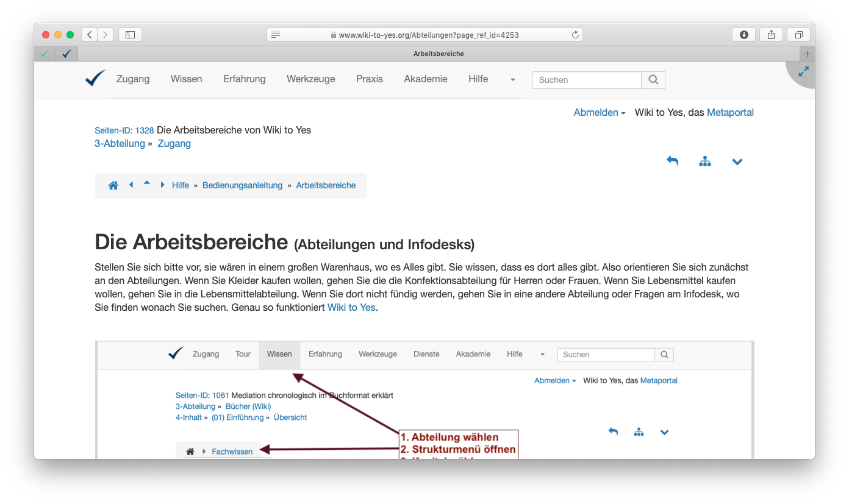
Task: Open Safari downloads icon
Action: (743, 35)
